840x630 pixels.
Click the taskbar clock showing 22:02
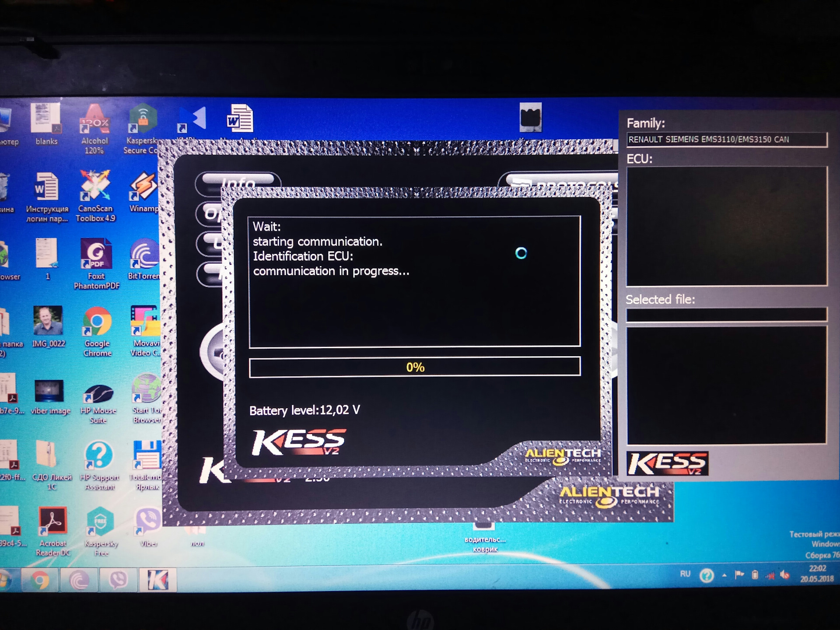(817, 574)
